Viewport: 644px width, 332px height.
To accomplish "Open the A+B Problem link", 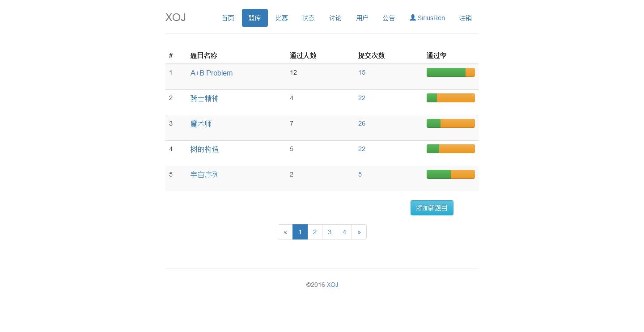I will click(212, 73).
